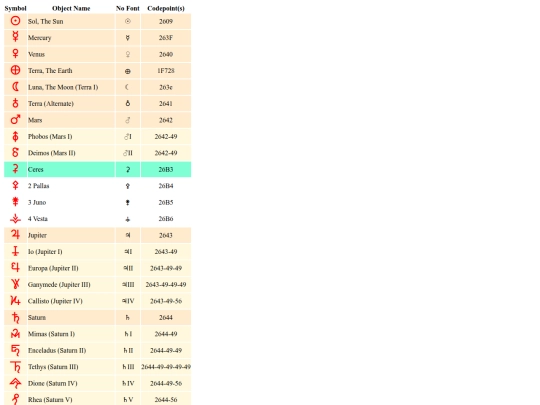The height and width of the screenshot is (405, 540).
Task: Click the No Font glyph for 3 Juno
Action: click(128, 202)
